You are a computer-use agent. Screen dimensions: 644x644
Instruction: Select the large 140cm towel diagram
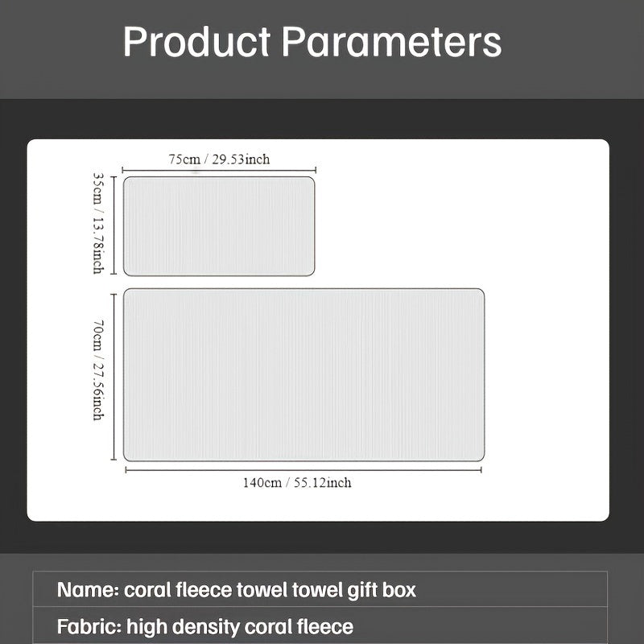303,374
